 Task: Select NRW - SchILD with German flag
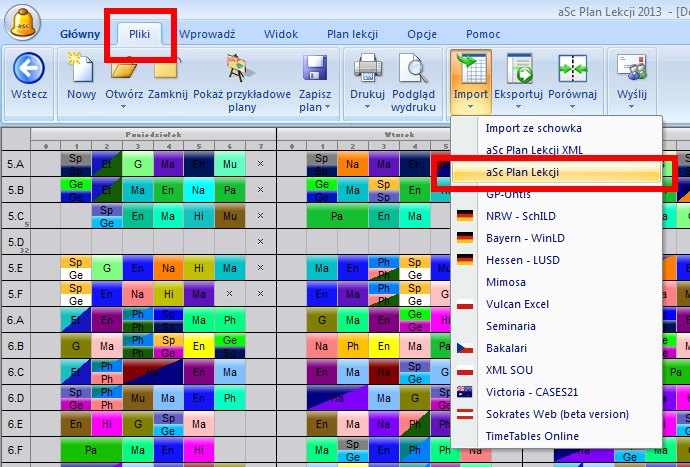coord(557,216)
